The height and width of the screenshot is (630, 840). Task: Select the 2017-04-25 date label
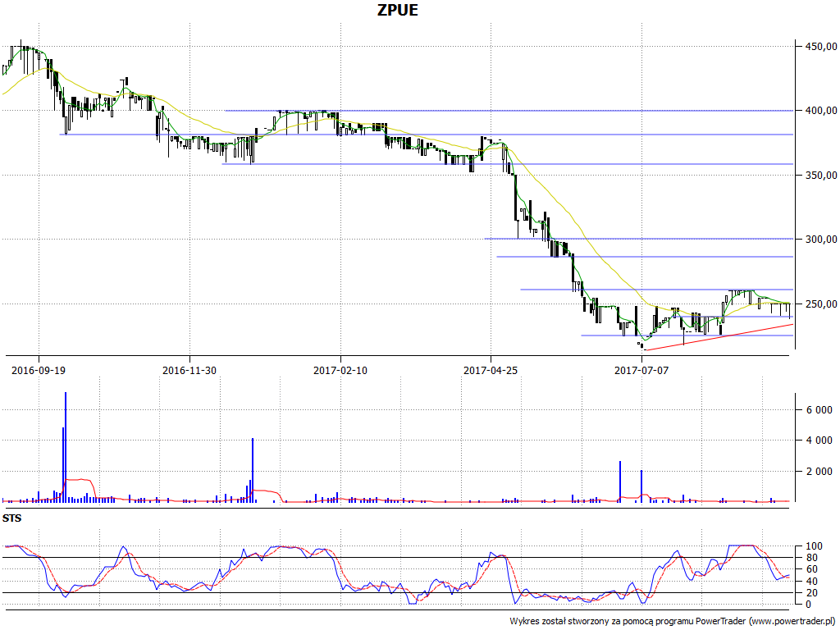pyautogui.click(x=491, y=370)
